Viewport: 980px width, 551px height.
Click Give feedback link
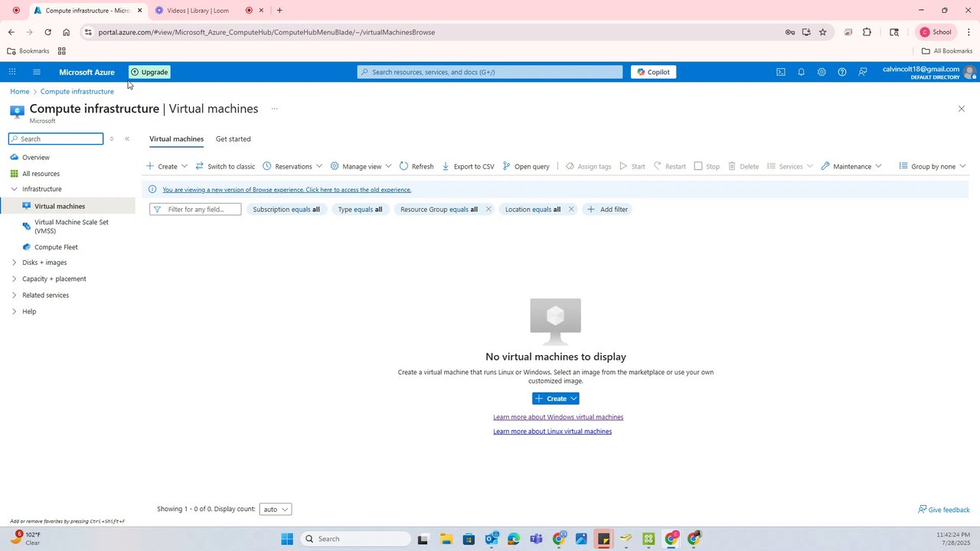pos(944,510)
